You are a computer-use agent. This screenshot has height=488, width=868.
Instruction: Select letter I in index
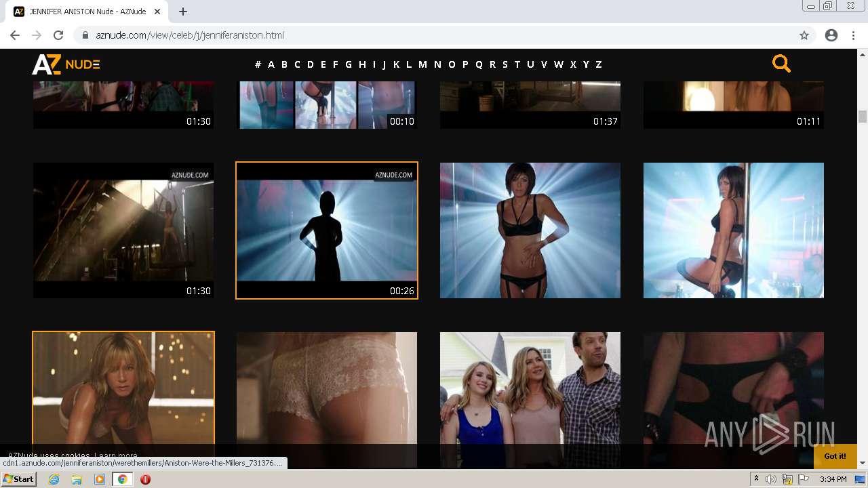[x=373, y=64]
